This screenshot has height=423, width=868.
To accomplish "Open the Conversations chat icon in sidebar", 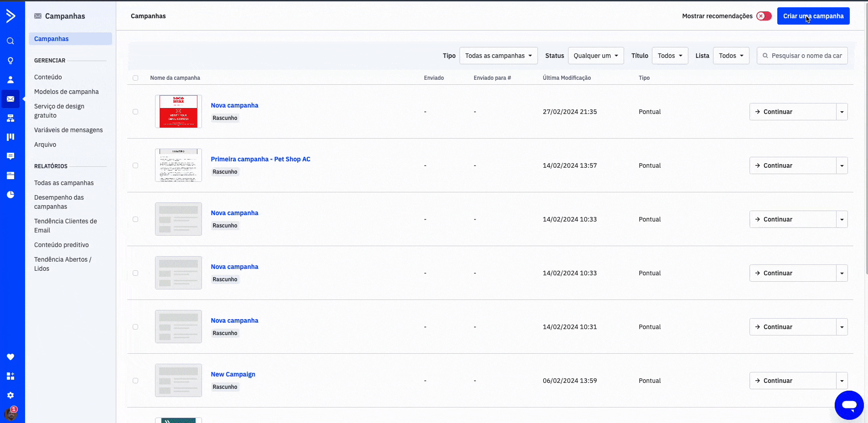I will (10, 156).
